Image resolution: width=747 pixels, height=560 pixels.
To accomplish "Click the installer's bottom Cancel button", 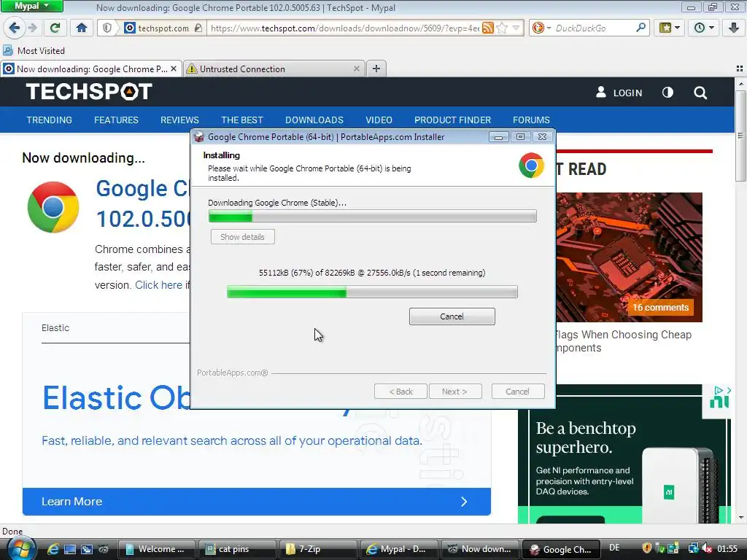I will (x=517, y=392).
